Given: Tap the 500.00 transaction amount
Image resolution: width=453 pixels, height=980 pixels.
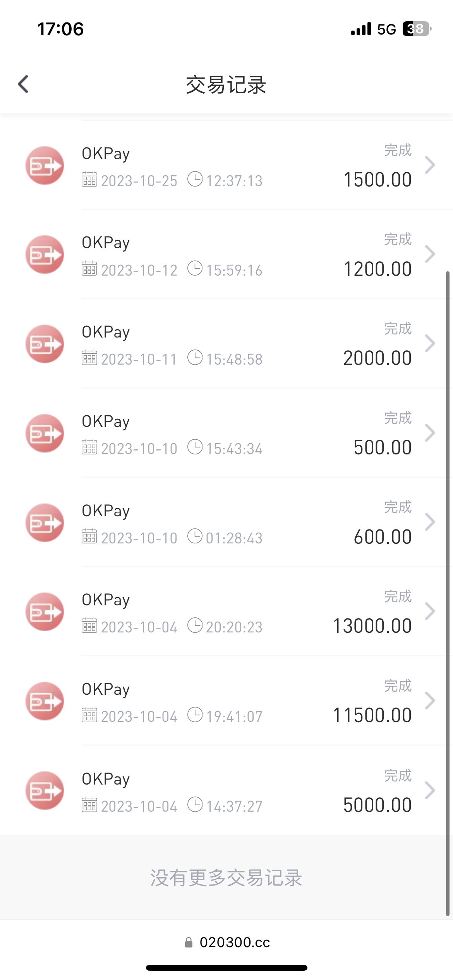Looking at the screenshot, I should pos(382,448).
